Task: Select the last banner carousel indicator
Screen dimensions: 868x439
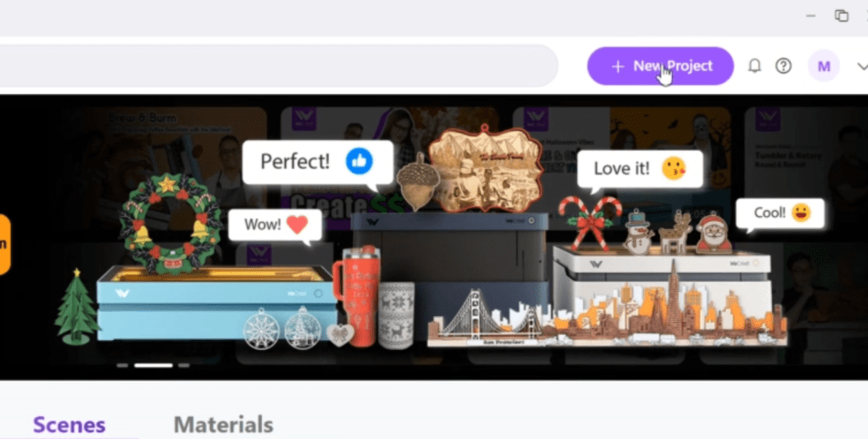Action: (x=184, y=365)
